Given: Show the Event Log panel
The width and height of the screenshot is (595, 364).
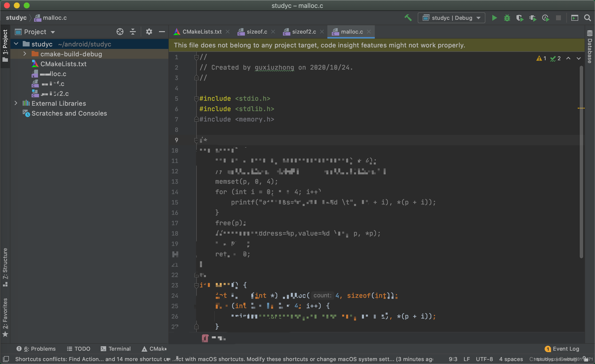Looking at the screenshot, I should [566, 349].
